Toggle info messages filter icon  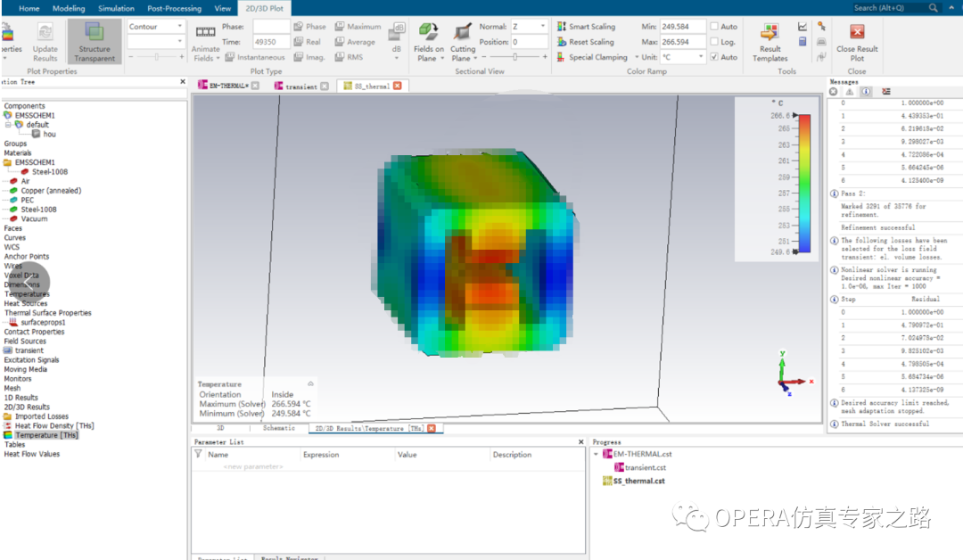pos(866,92)
